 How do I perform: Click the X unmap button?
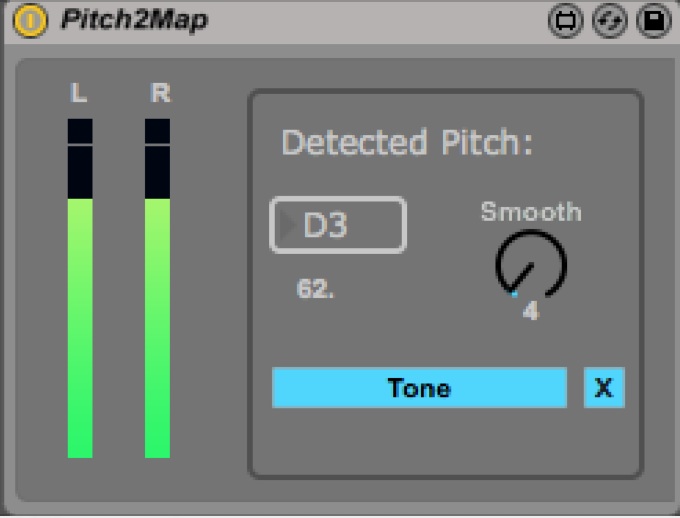pyautogui.click(x=604, y=388)
